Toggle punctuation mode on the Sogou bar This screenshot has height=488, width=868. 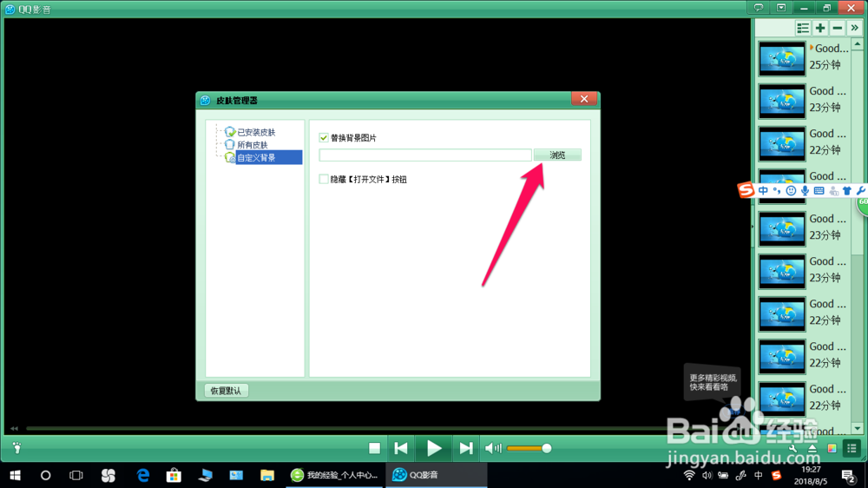click(x=777, y=190)
